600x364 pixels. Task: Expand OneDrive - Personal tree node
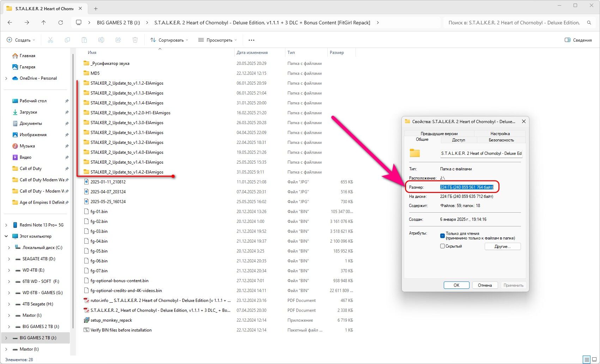point(6,78)
